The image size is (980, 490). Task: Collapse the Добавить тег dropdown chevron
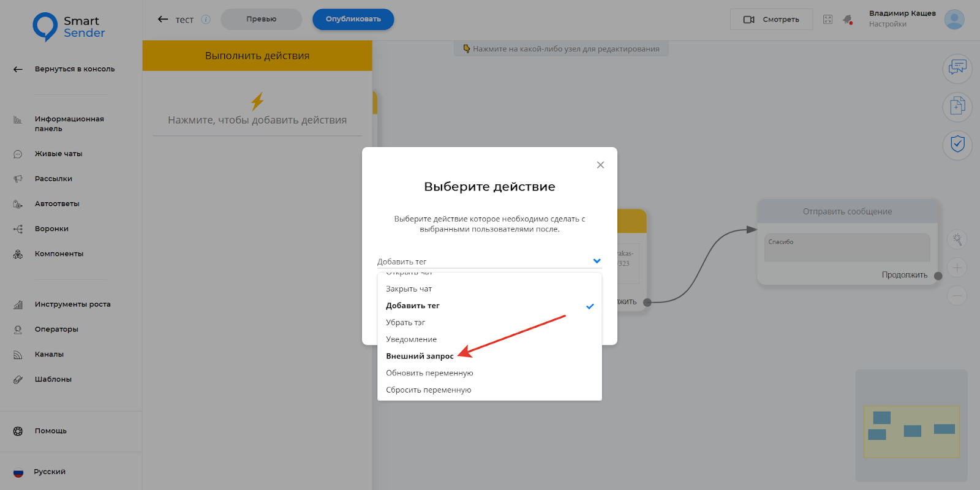(597, 261)
